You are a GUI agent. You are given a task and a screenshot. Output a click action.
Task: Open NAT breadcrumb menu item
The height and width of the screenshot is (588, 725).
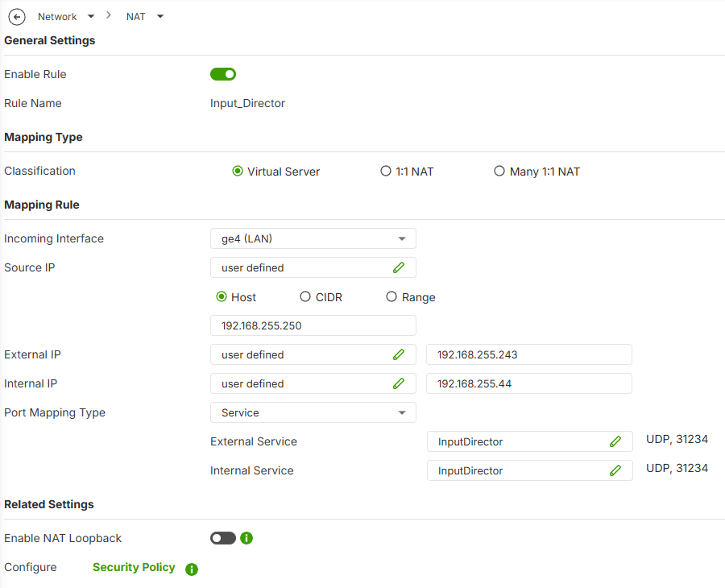(x=135, y=17)
